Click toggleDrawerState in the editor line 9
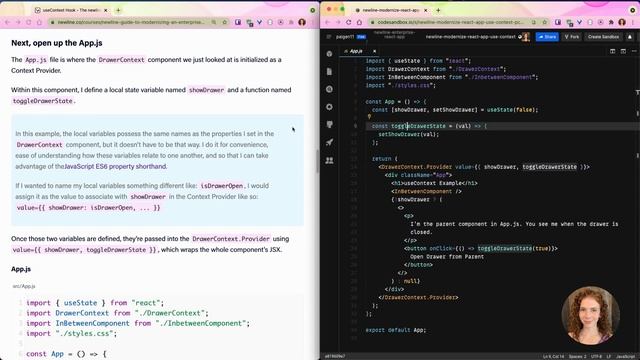 pyautogui.click(x=418, y=126)
